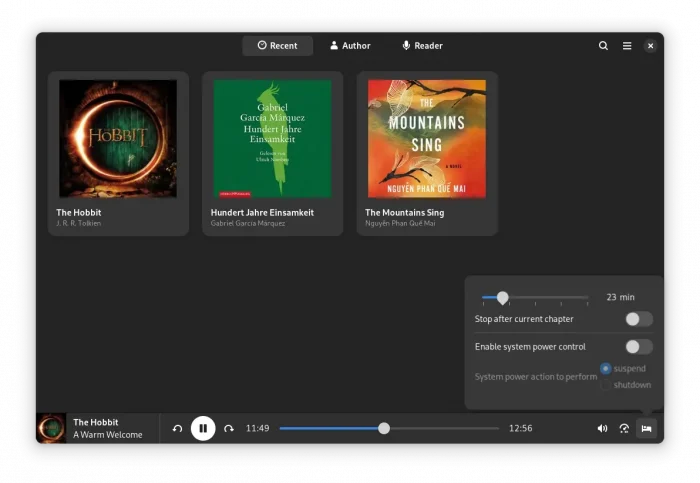Close the sleep timer popover button
Viewport: 700px width, 483px height.
tap(646, 429)
